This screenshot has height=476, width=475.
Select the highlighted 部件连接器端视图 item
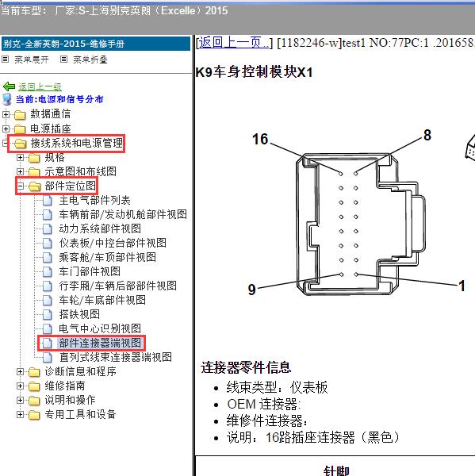click(100, 343)
